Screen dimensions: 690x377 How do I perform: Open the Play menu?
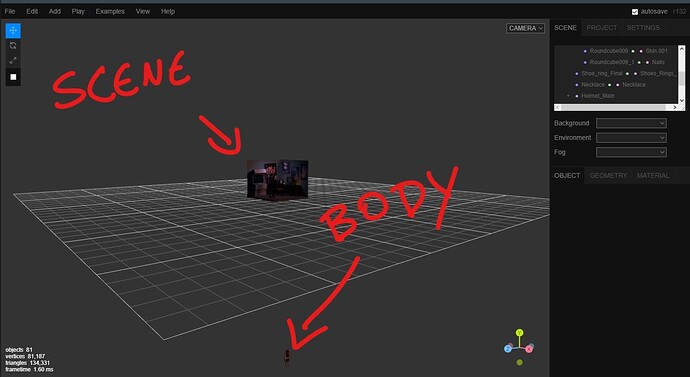[78, 11]
